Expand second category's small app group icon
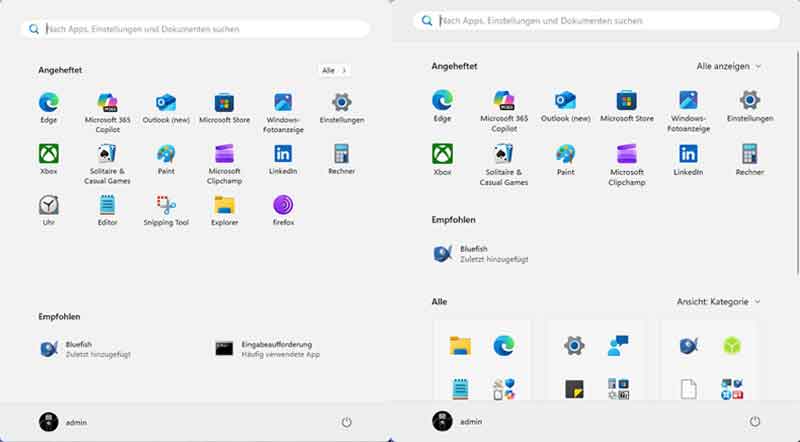Viewport: 800px width, 442px height. [618, 389]
